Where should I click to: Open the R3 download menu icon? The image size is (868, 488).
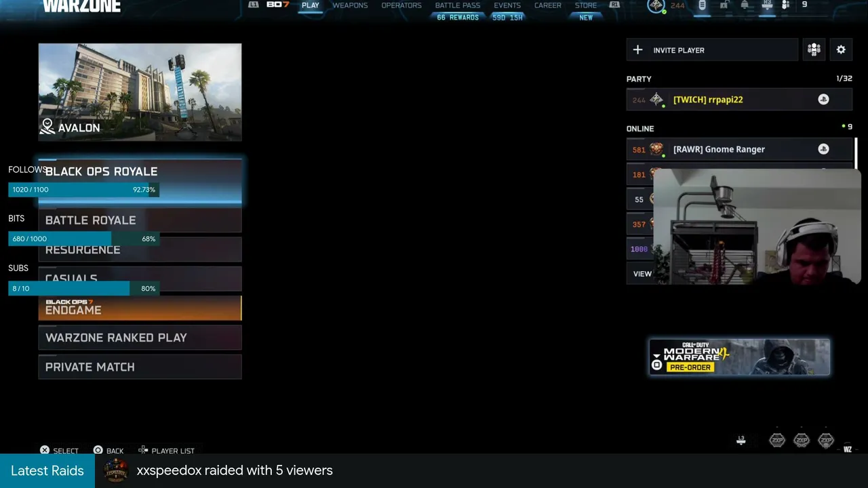(767, 5)
